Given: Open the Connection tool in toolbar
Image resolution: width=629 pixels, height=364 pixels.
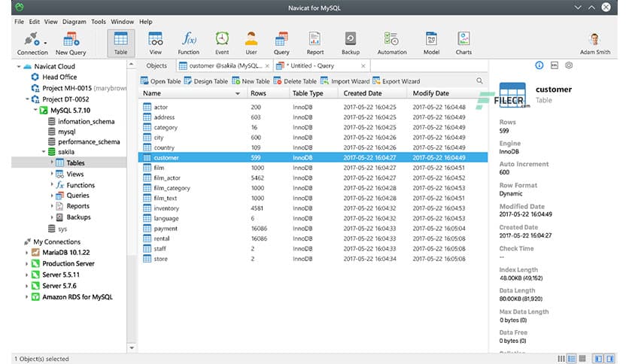Looking at the screenshot, I should 32,44.
